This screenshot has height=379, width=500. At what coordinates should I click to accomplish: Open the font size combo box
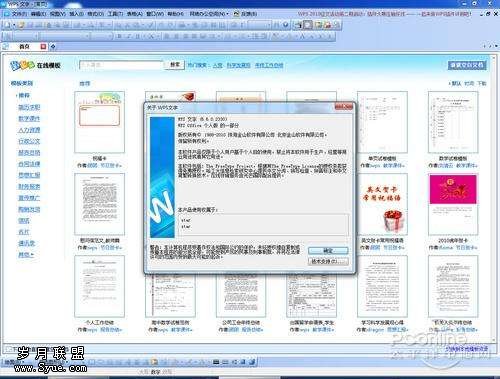(102, 36)
